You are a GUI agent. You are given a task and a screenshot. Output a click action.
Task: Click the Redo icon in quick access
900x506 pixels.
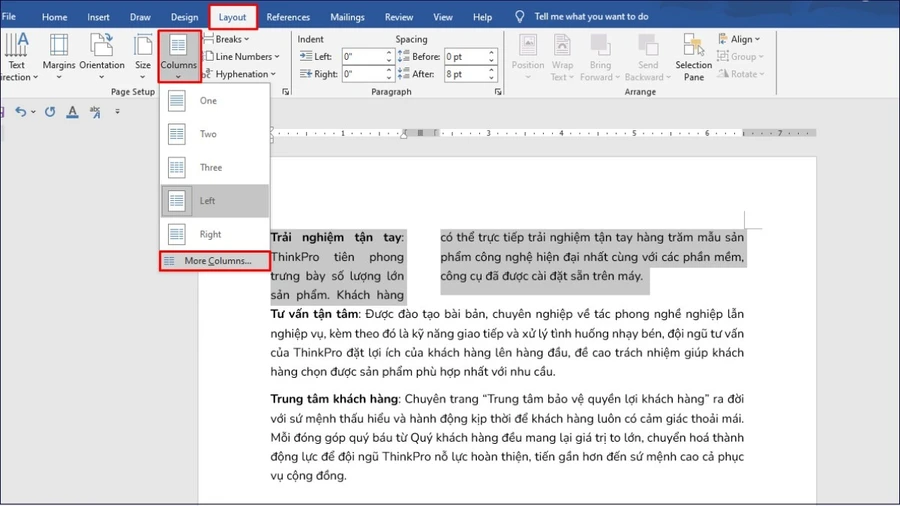point(50,111)
